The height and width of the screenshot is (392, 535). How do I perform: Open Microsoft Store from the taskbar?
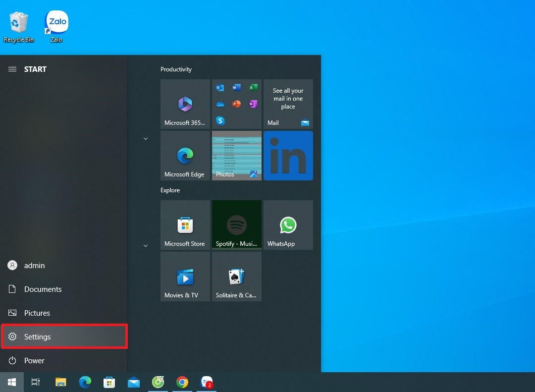109,382
